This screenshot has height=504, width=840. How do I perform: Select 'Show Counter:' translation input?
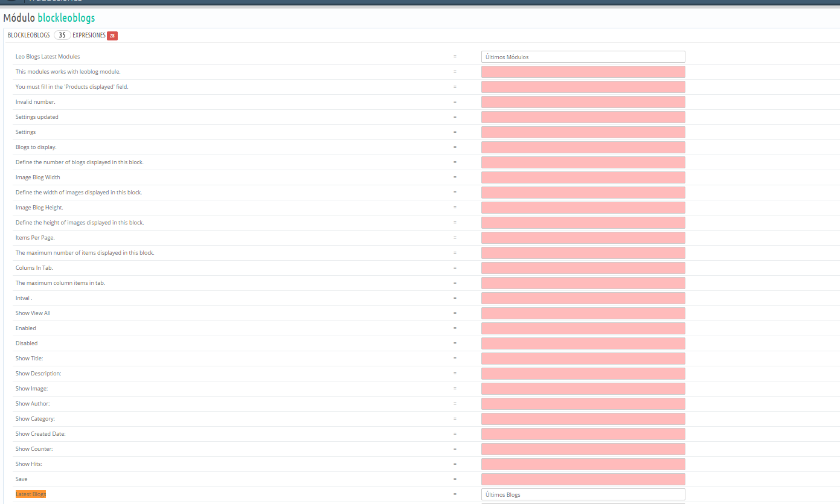[583, 449]
